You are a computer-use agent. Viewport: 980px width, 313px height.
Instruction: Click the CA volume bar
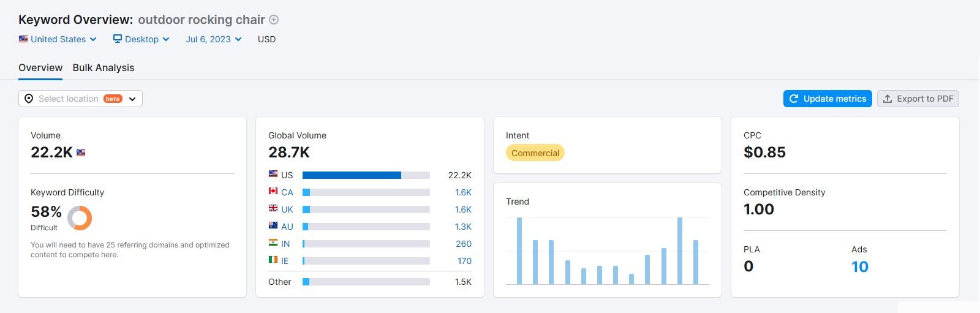366,192
